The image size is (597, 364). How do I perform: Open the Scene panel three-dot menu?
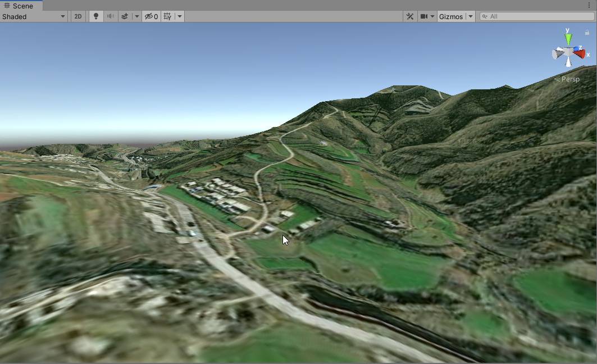pyautogui.click(x=589, y=5)
